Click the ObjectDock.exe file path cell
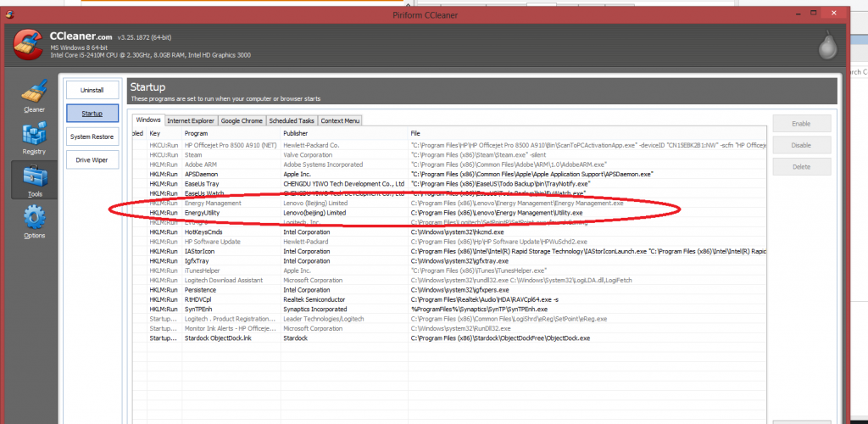The height and width of the screenshot is (424, 868). [500, 338]
